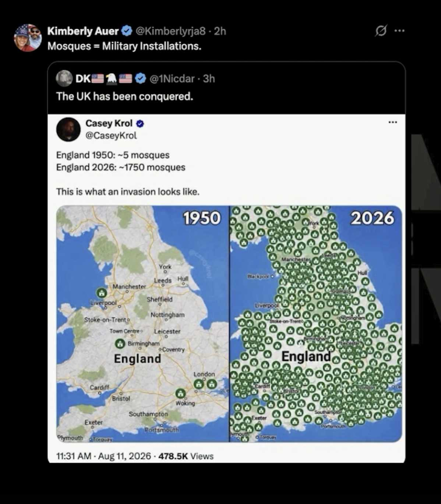Image resolution: width=441 pixels, height=504 pixels.
Task: Open DK's quoted post avatar
Action: point(64,78)
